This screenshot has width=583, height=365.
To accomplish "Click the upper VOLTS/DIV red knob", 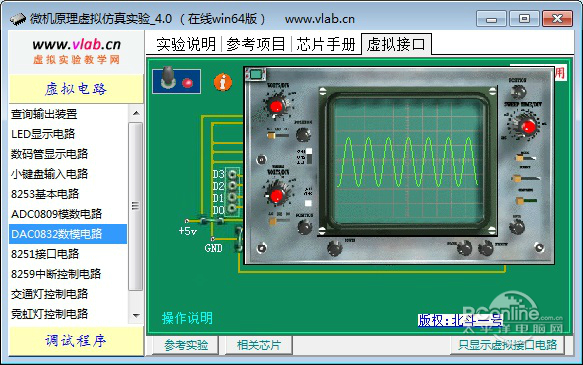I will tap(276, 106).
